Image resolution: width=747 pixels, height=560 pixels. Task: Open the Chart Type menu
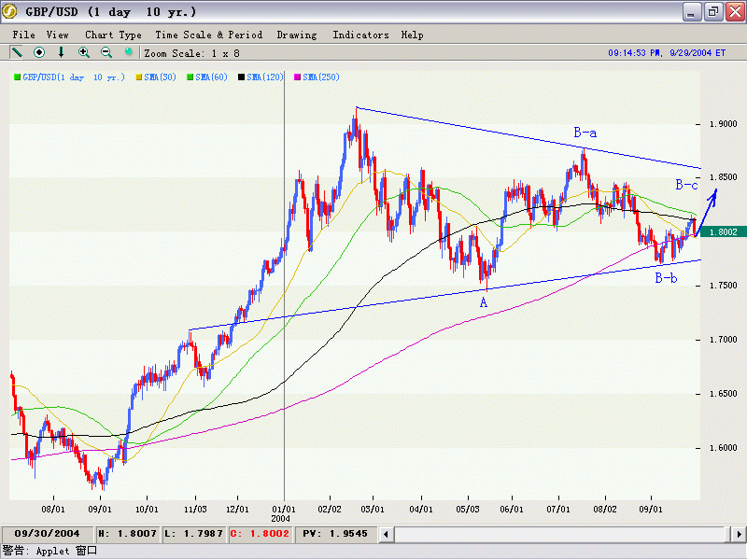(x=113, y=35)
